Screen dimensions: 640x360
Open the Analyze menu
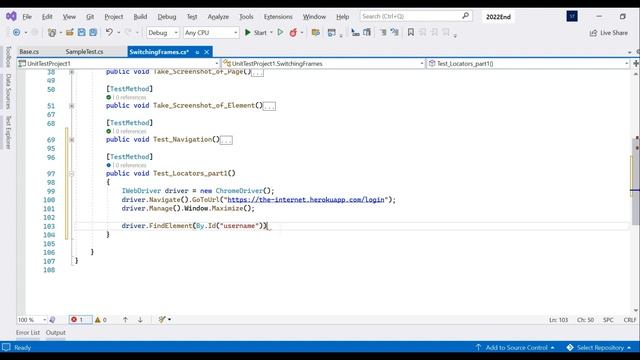click(x=218, y=17)
